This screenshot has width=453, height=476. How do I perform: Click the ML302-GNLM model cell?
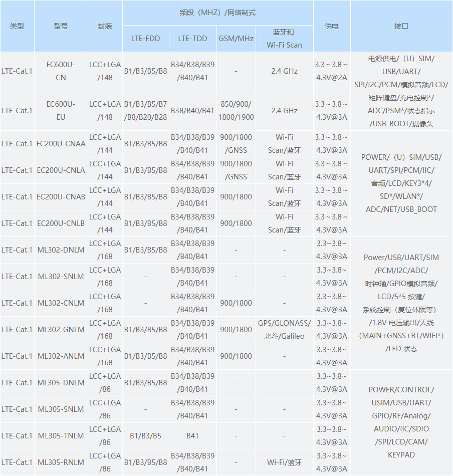pos(61,330)
